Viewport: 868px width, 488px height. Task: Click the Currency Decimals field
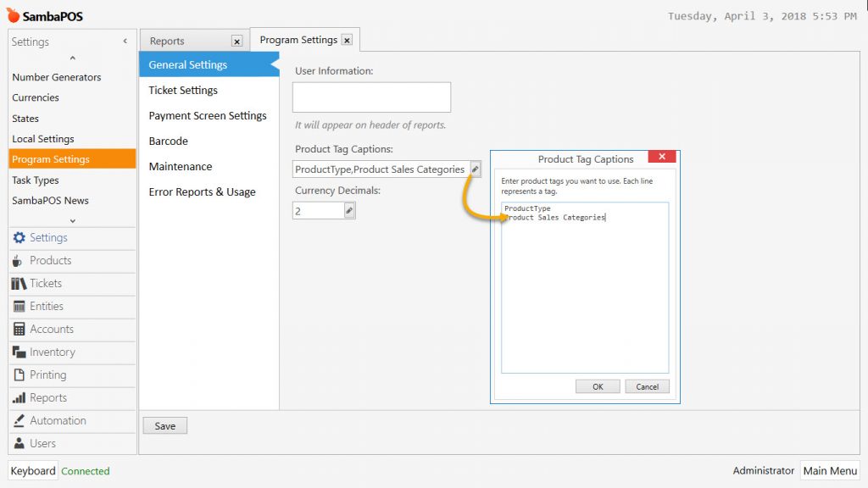319,210
